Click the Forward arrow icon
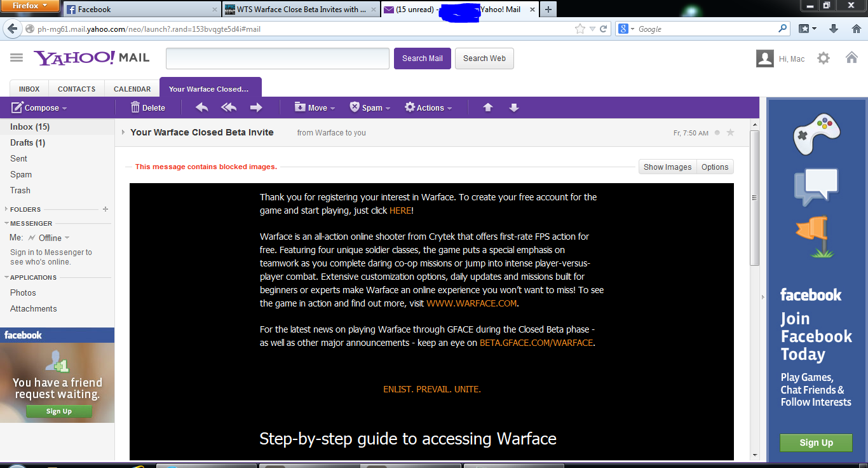The width and height of the screenshot is (868, 468). tap(256, 107)
